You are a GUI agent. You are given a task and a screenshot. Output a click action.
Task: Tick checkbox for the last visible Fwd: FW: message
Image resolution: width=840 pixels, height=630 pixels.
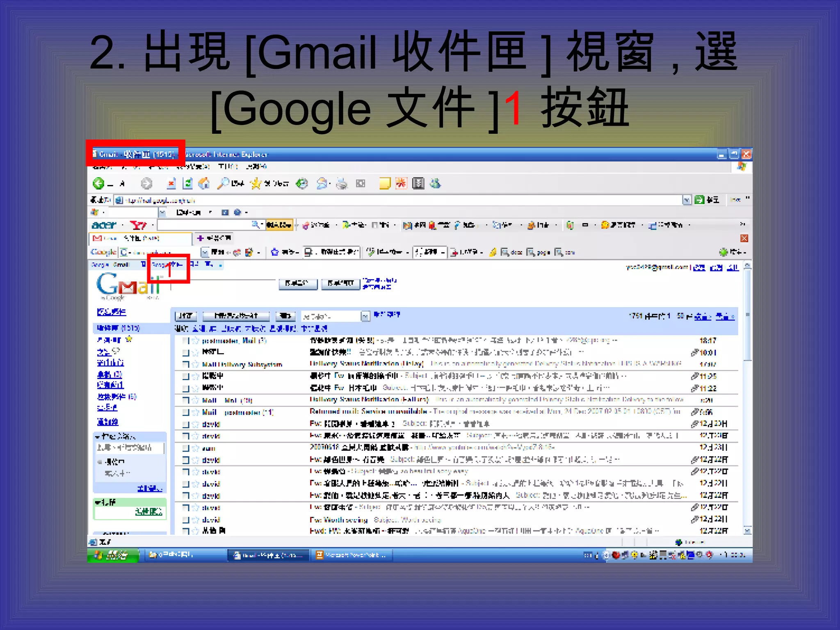[x=185, y=531]
